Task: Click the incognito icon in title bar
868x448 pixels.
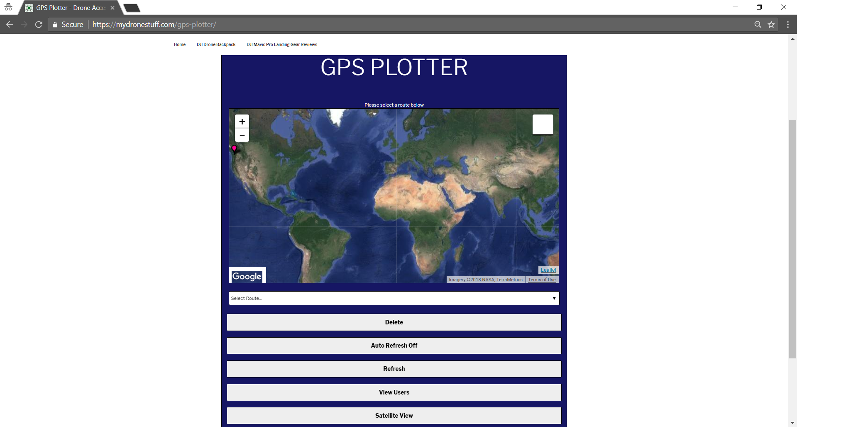Action: pyautogui.click(x=8, y=7)
